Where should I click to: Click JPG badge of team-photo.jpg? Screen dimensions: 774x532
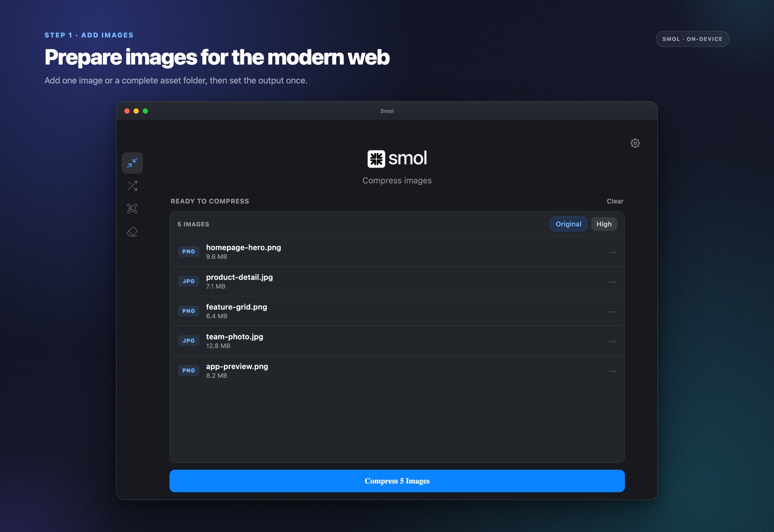(189, 341)
